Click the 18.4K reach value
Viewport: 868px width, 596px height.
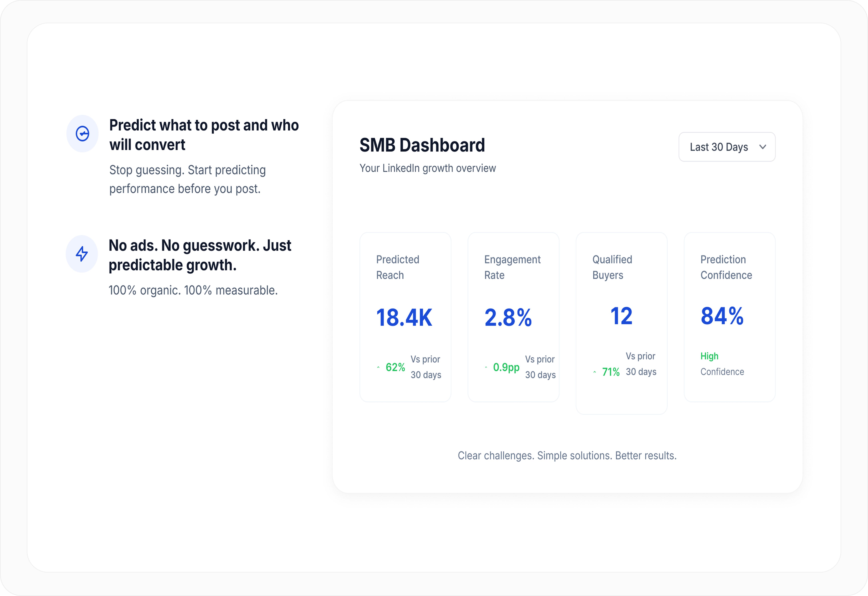[x=404, y=318]
